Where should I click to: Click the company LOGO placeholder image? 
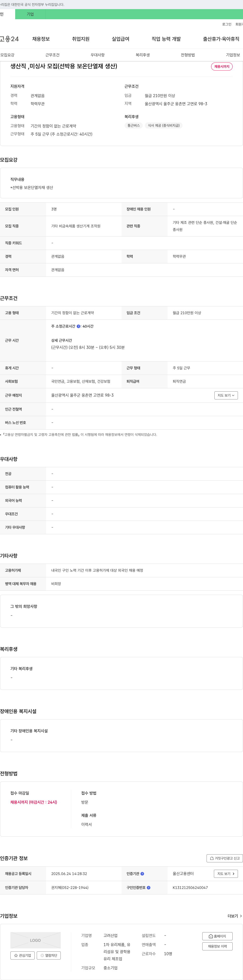click(35, 940)
